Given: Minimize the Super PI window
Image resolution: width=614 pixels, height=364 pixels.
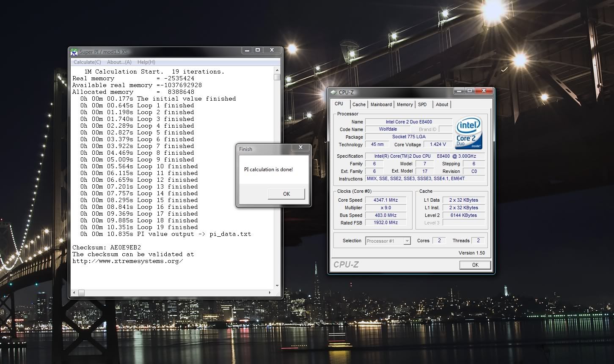Looking at the screenshot, I should [247, 50].
